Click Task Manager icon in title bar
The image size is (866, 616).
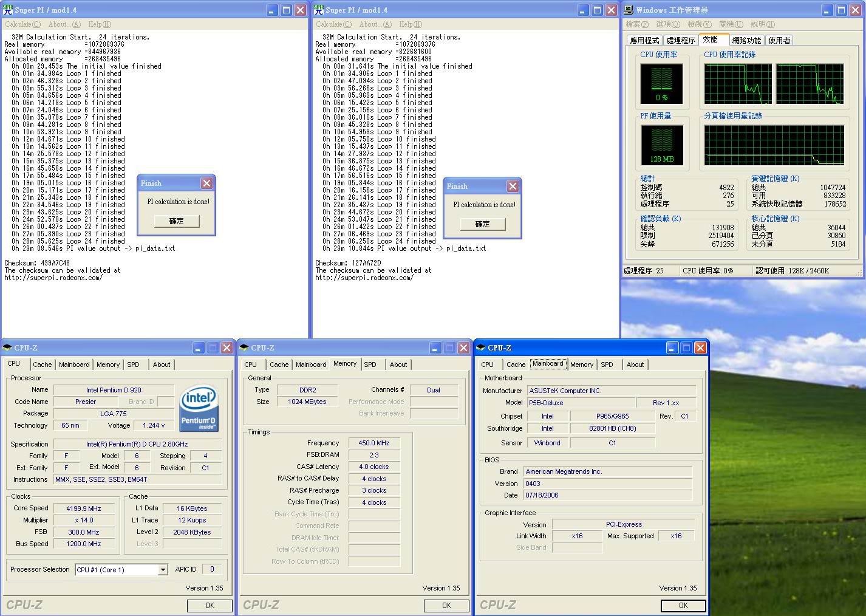pos(629,10)
